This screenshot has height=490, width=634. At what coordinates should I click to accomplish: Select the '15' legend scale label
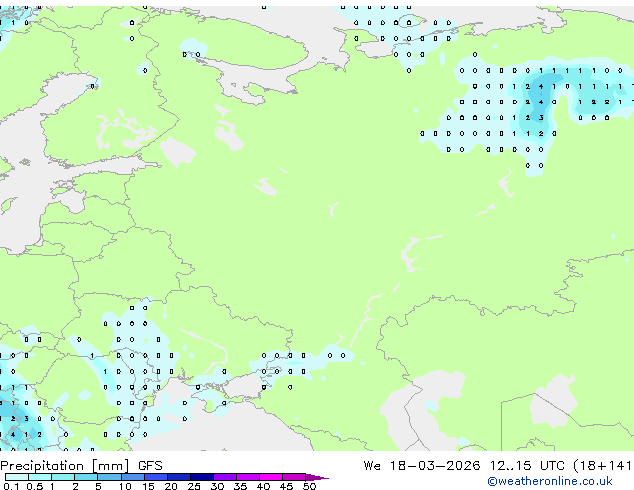(148, 486)
